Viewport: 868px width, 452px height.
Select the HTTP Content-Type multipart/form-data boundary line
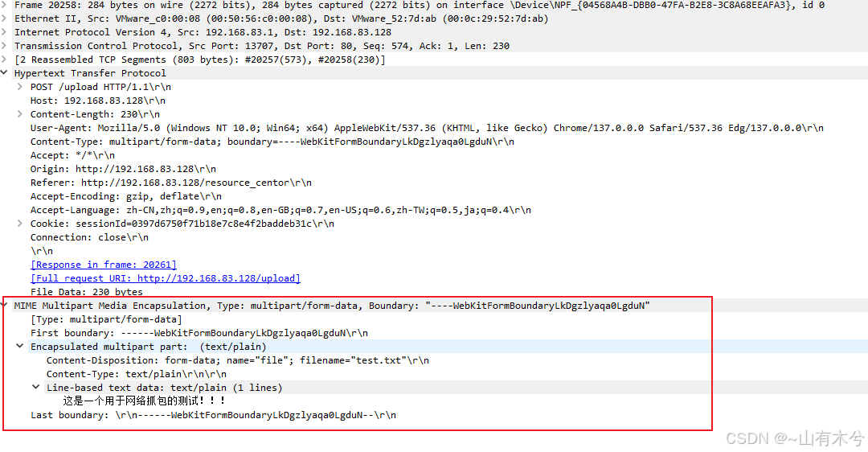coord(272,142)
